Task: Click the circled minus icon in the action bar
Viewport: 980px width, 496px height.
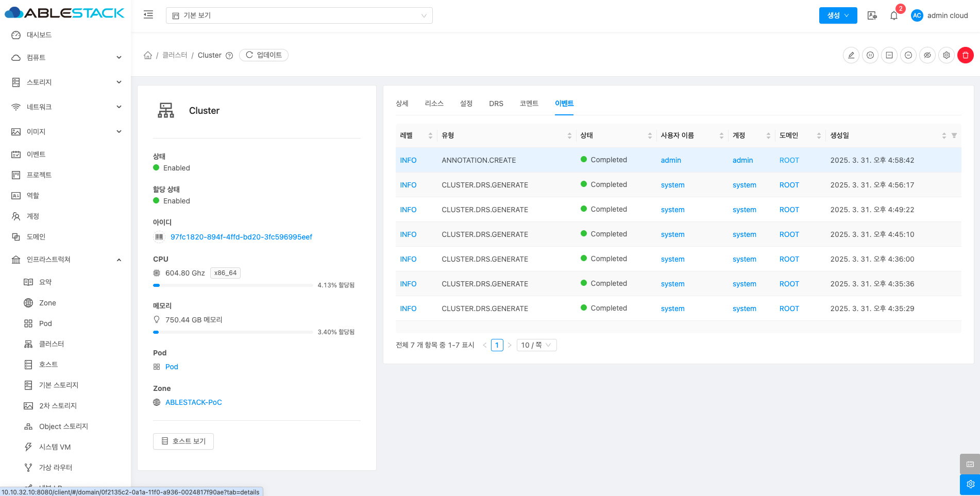Action: 908,55
